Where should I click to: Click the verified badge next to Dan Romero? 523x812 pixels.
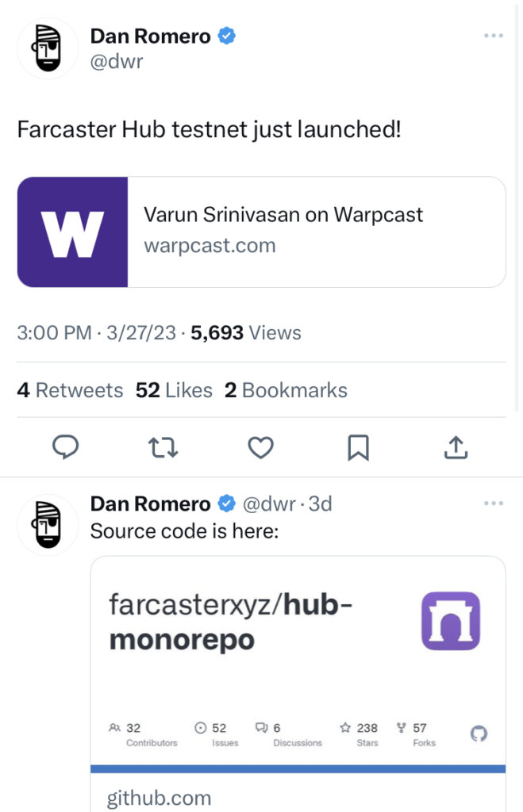point(225,35)
